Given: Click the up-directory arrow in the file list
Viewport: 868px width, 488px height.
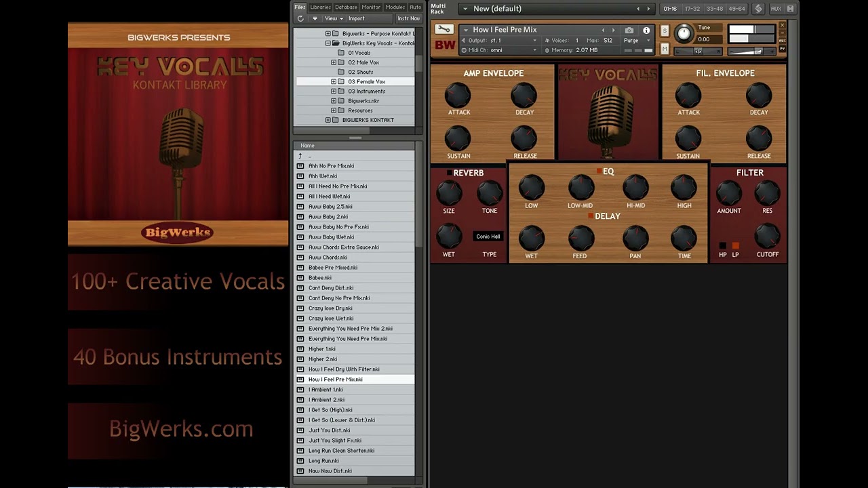Looking at the screenshot, I should [x=300, y=156].
